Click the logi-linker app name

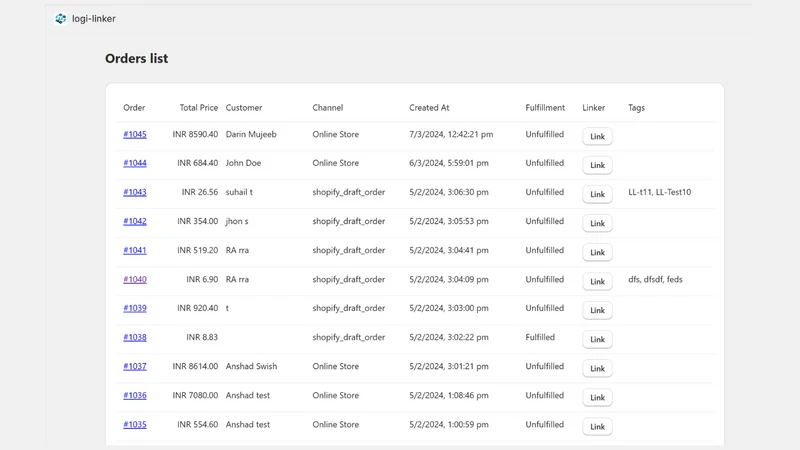[x=94, y=19]
